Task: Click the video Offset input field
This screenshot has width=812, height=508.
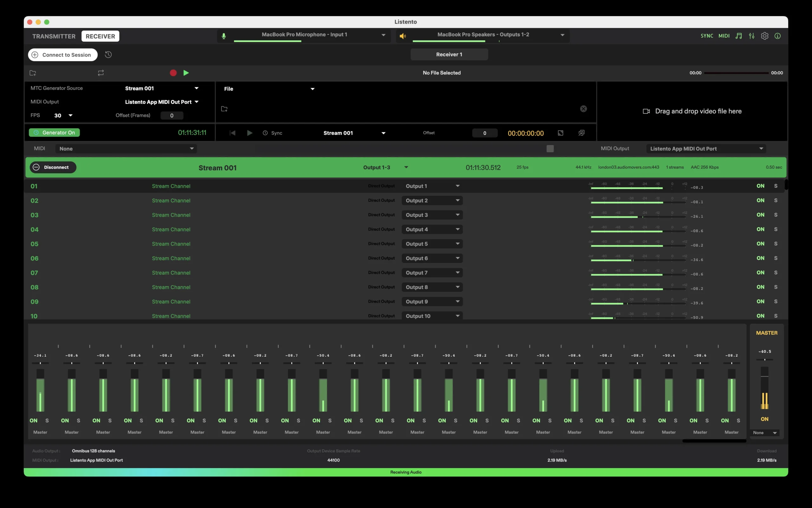Action: (x=485, y=133)
